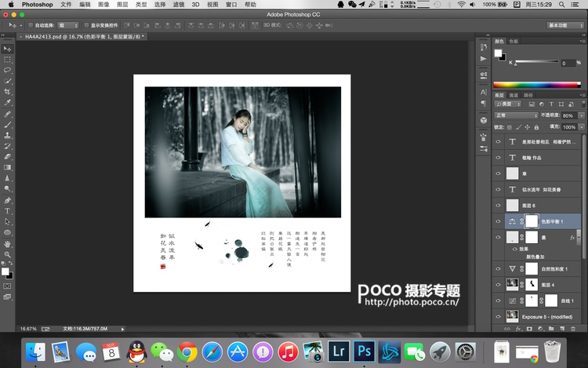Pick the Horizontal Type tool

click(7, 211)
